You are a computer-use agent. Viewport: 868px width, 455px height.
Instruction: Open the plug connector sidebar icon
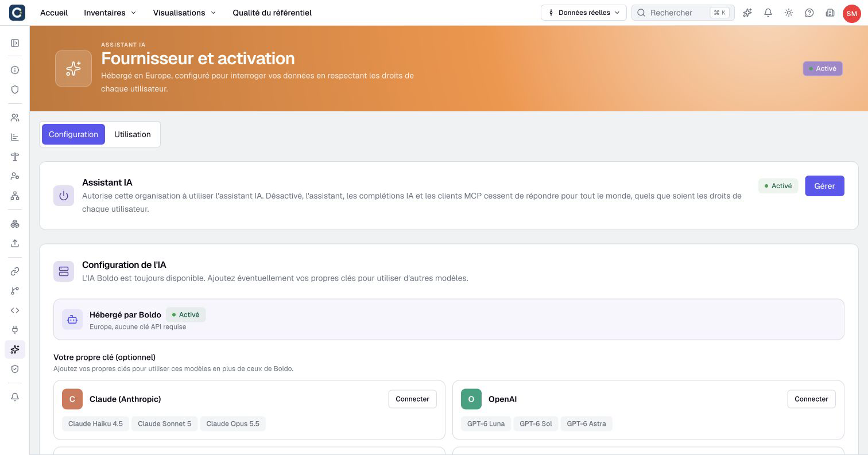coord(15,330)
